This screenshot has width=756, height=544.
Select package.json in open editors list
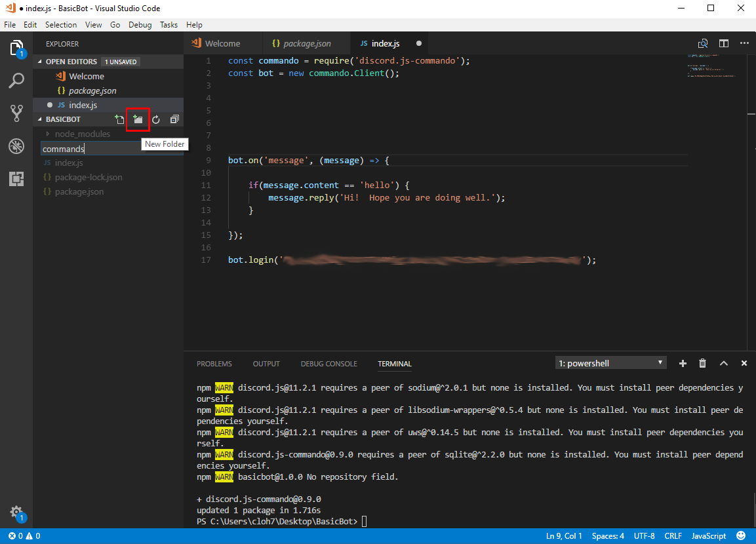coord(108,90)
